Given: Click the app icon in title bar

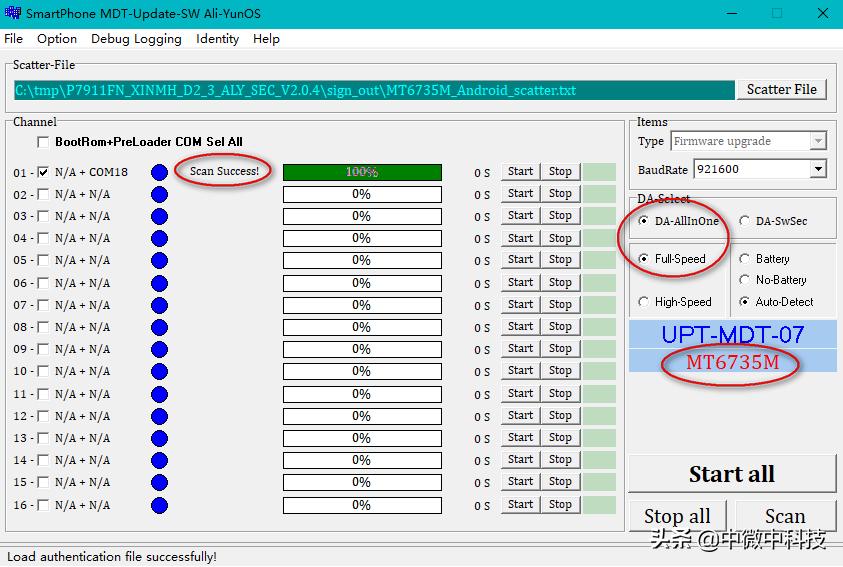Looking at the screenshot, I should (12, 13).
